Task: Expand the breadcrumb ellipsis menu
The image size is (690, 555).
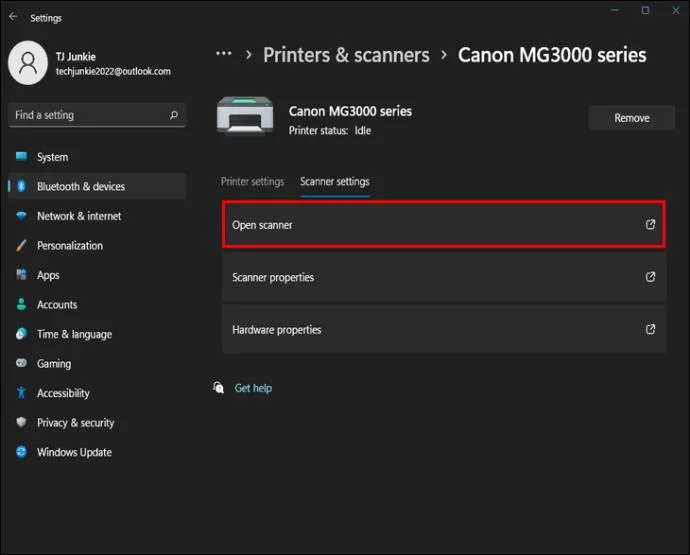Action: coord(224,54)
